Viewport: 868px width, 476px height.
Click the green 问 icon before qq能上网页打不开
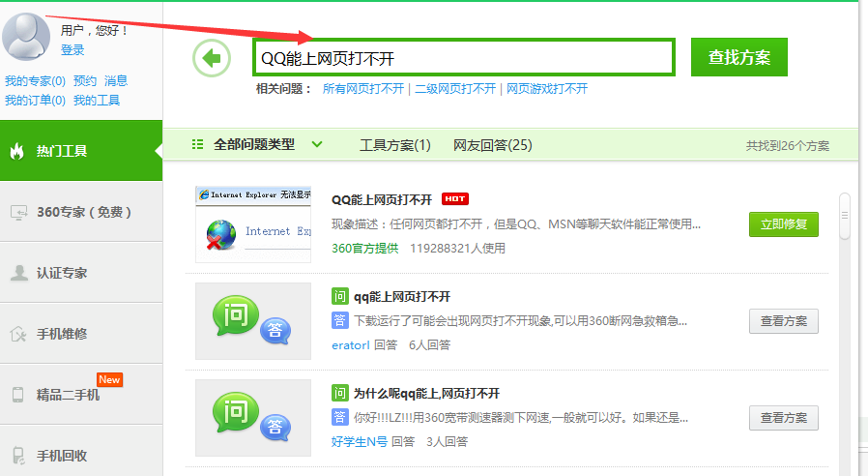pyautogui.click(x=339, y=296)
